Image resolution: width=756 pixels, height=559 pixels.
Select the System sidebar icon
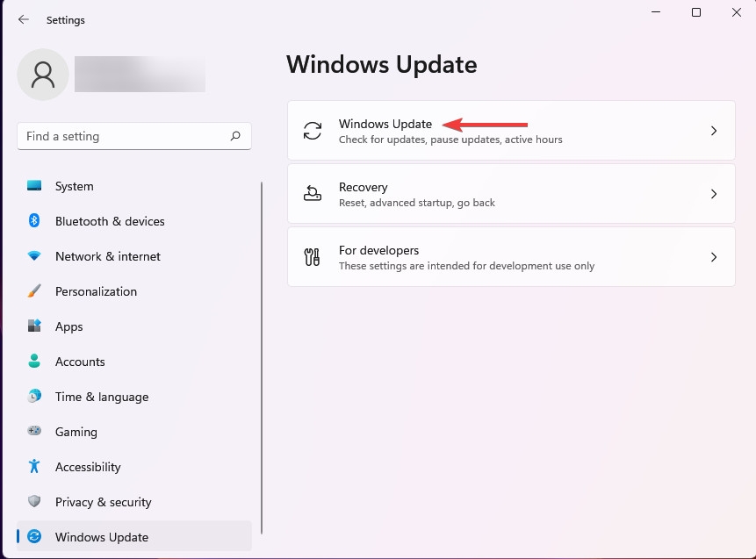[x=35, y=186]
